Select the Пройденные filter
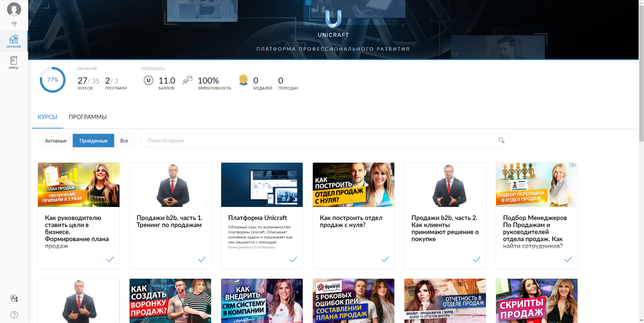 point(93,141)
